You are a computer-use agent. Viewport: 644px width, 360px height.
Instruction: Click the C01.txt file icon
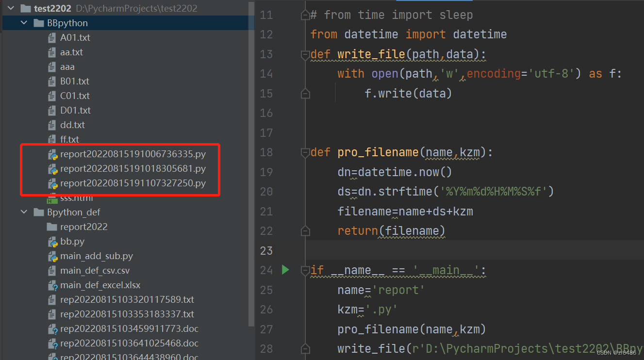tap(52, 96)
